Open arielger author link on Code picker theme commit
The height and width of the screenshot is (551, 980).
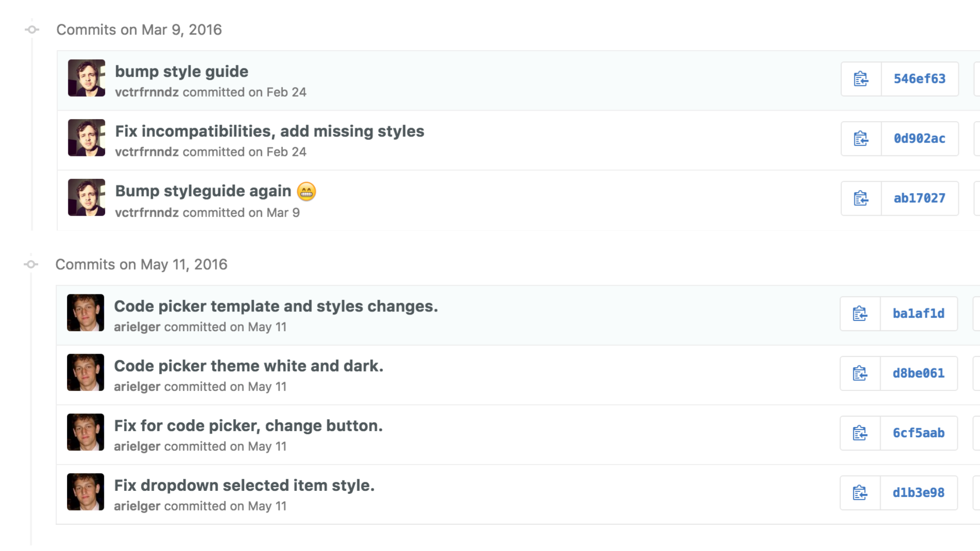(137, 387)
